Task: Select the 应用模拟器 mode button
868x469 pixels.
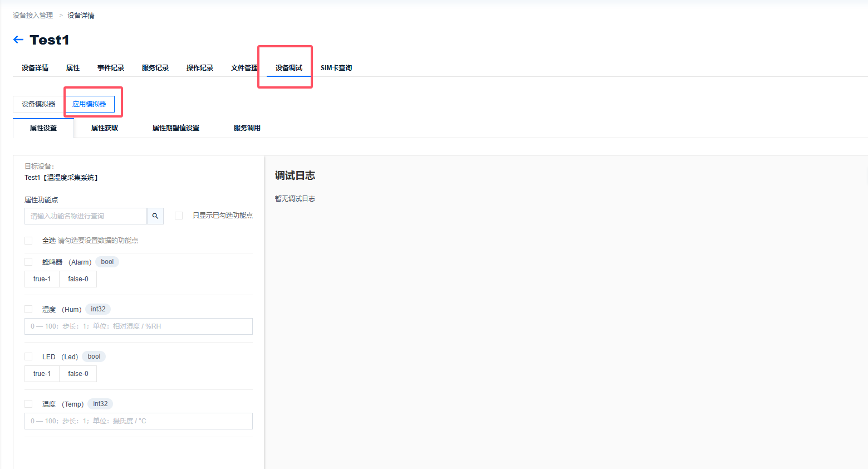Action: [89, 104]
